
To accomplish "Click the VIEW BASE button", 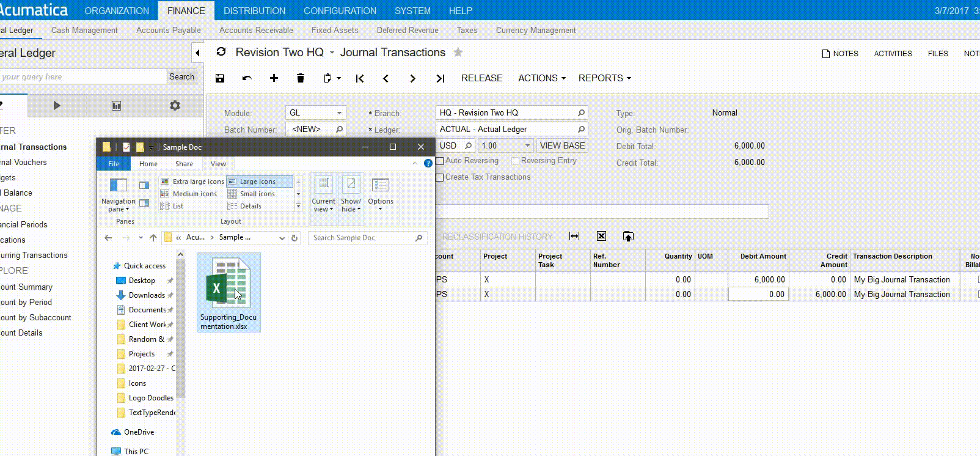I will tap(562, 145).
